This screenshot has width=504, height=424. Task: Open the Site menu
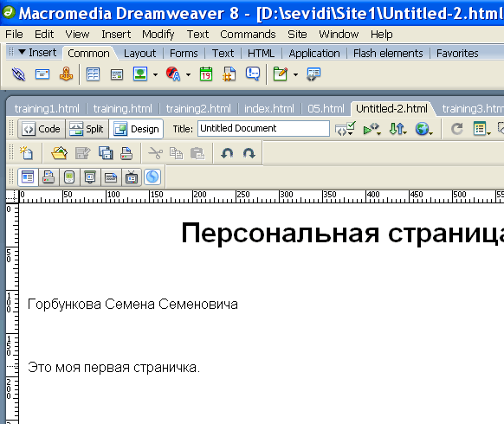[297, 34]
